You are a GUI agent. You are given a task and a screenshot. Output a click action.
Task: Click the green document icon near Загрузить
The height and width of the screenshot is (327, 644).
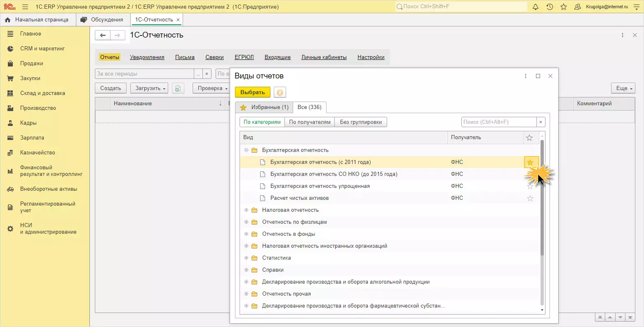pyautogui.click(x=178, y=88)
